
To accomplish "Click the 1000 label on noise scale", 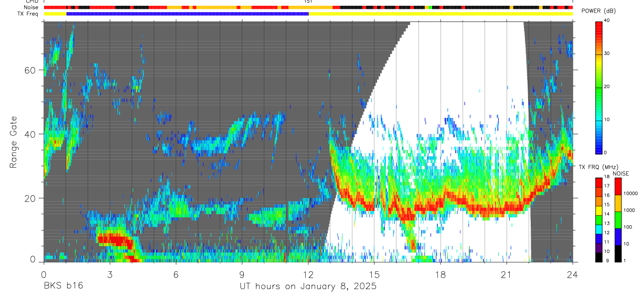I will click(x=629, y=210).
